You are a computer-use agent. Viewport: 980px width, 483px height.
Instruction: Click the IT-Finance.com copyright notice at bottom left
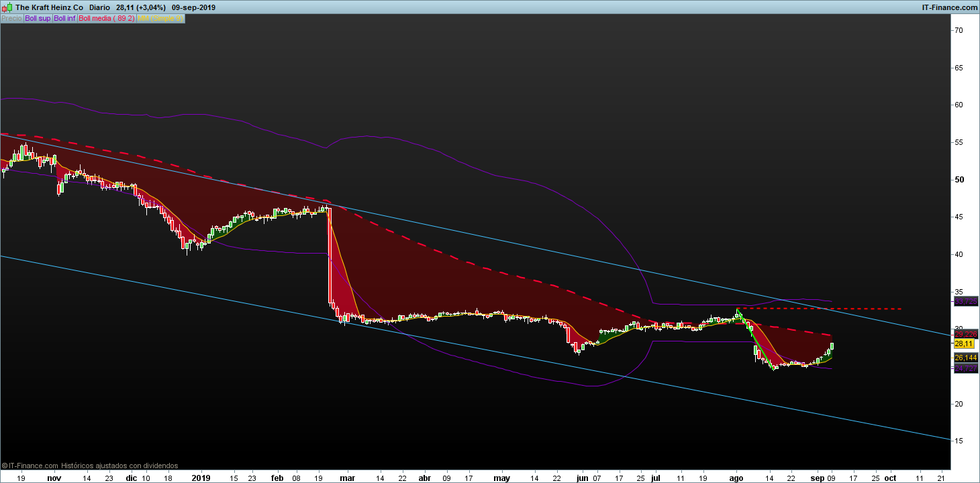[x=90, y=465]
